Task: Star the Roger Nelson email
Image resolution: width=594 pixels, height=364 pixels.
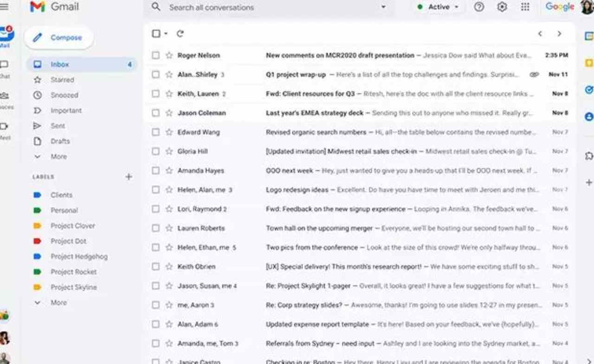Action: 169,55
